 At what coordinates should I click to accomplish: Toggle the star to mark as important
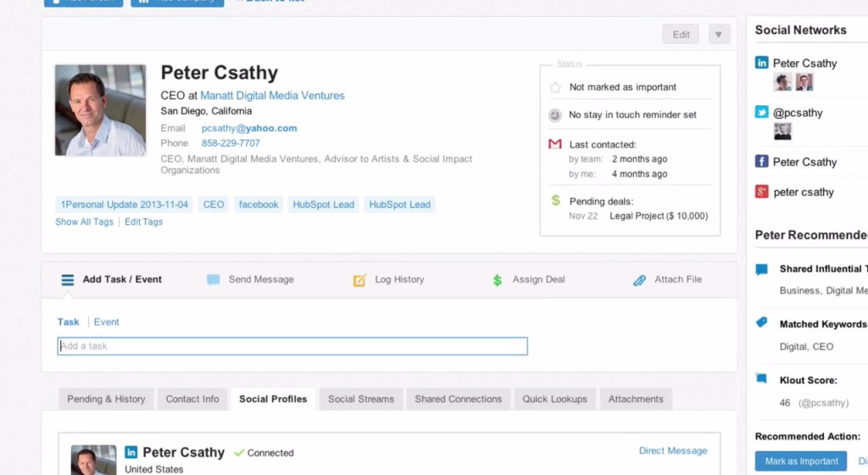[555, 87]
